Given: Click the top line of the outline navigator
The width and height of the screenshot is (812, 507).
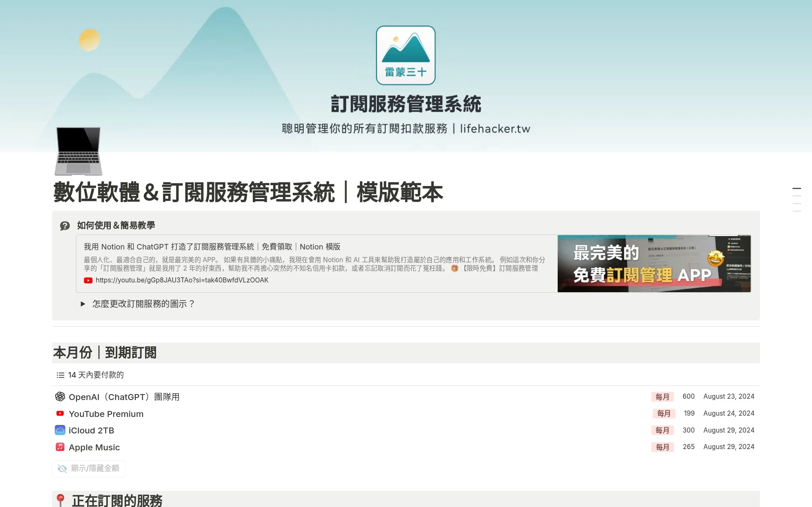Looking at the screenshot, I should tap(797, 189).
